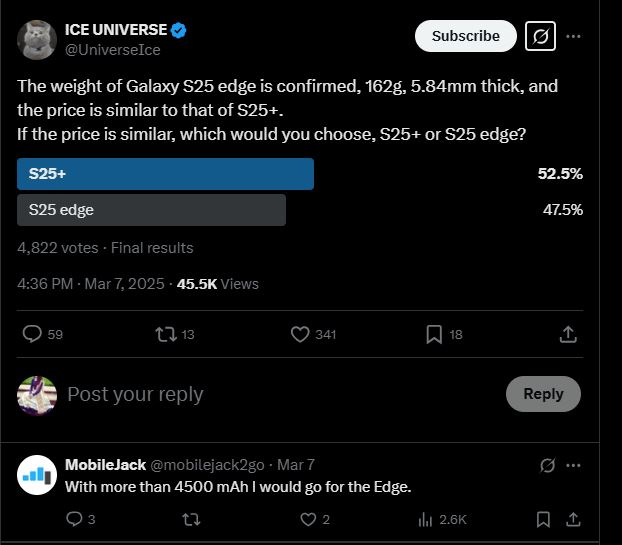Reply to ICE UNIVERSE post via comment icon

pyautogui.click(x=32, y=334)
